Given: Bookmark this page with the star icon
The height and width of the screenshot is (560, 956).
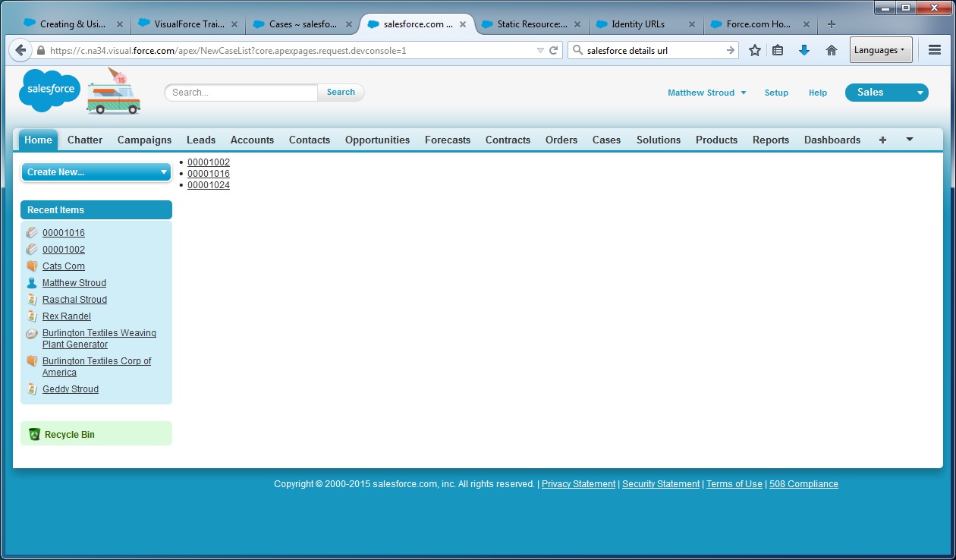Looking at the screenshot, I should tap(755, 50).
